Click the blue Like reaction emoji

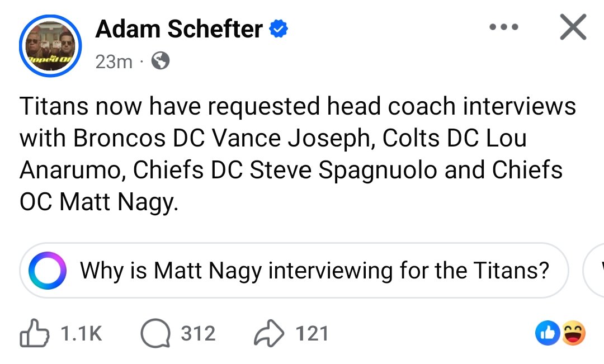click(x=546, y=334)
